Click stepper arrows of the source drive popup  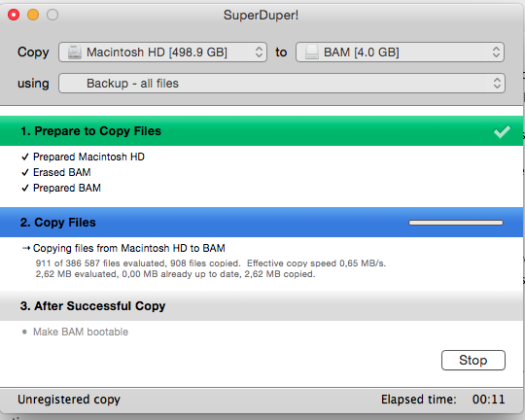259,52
